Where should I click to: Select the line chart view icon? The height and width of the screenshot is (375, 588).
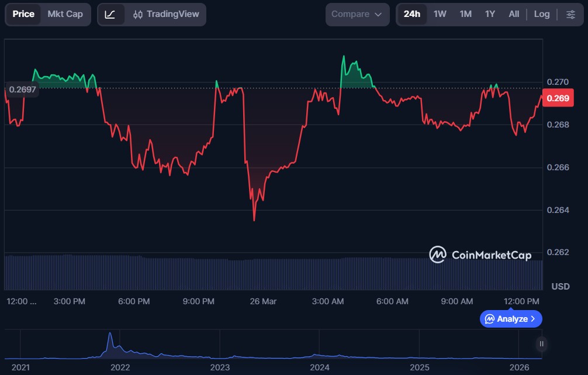click(x=110, y=14)
